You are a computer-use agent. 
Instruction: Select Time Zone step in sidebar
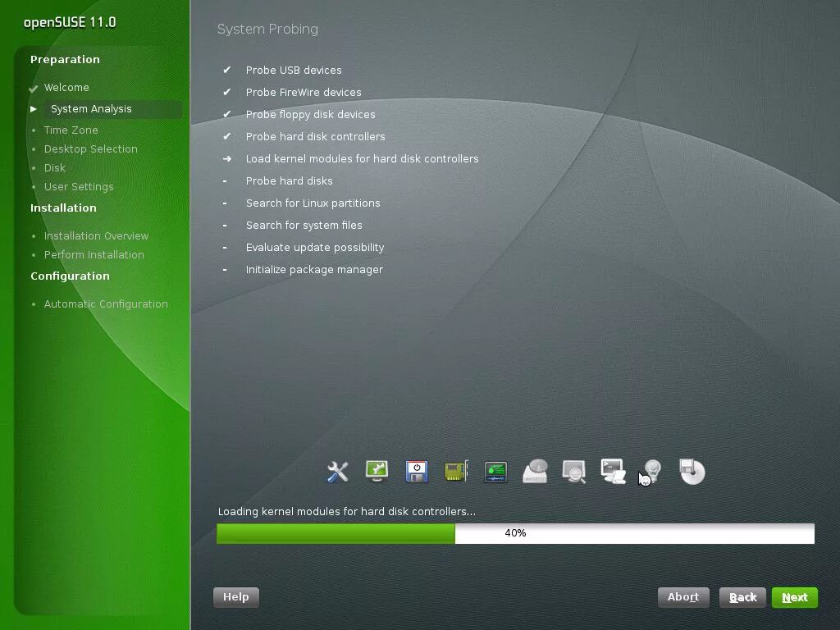click(x=71, y=130)
